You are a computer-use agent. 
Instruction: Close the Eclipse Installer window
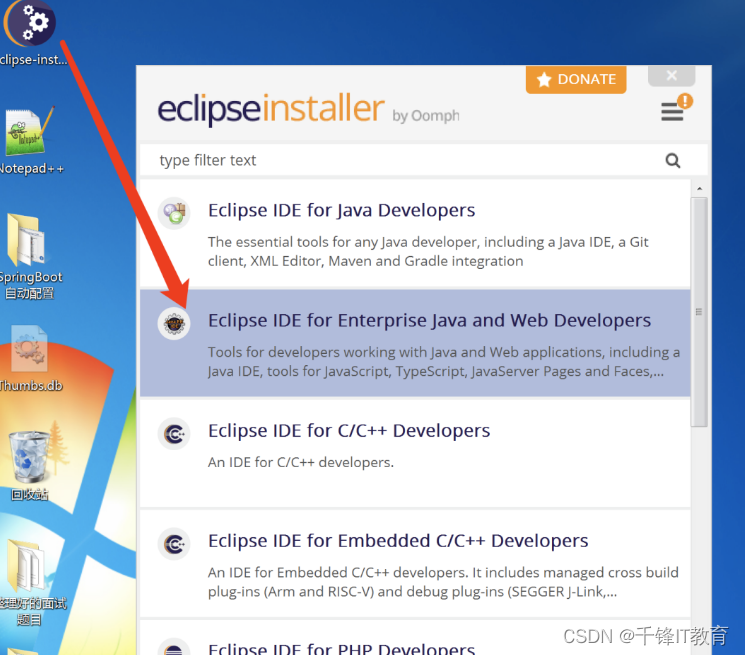[671, 76]
